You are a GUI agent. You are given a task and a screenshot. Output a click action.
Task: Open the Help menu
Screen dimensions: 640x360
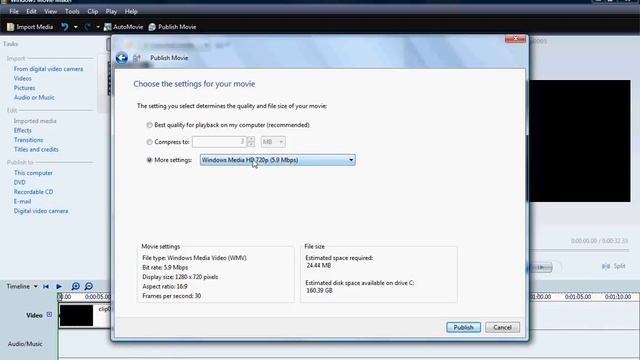131,11
